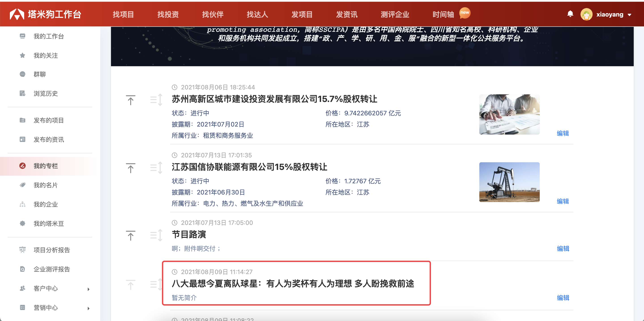Open 浏览历史 in sidebar
This screenshot has width=644, height=321.
pyautogui.click(x=46, y=93)
